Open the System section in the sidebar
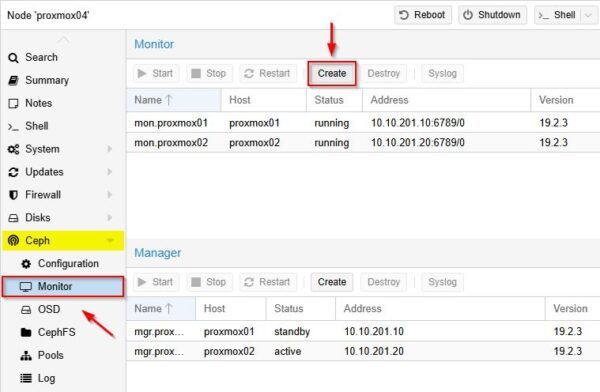 tap(63, 149)
